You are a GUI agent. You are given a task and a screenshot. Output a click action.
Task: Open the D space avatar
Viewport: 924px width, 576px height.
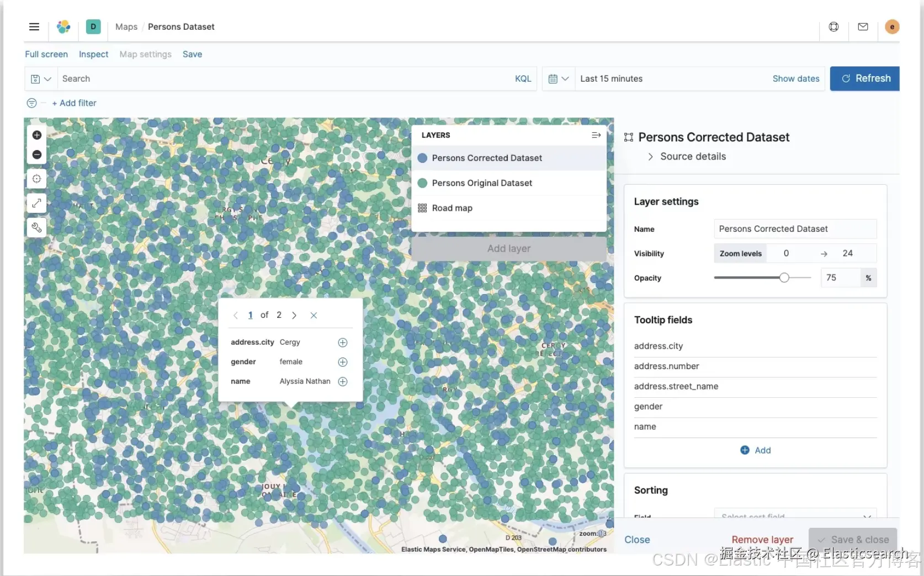[x=93, y=26]
